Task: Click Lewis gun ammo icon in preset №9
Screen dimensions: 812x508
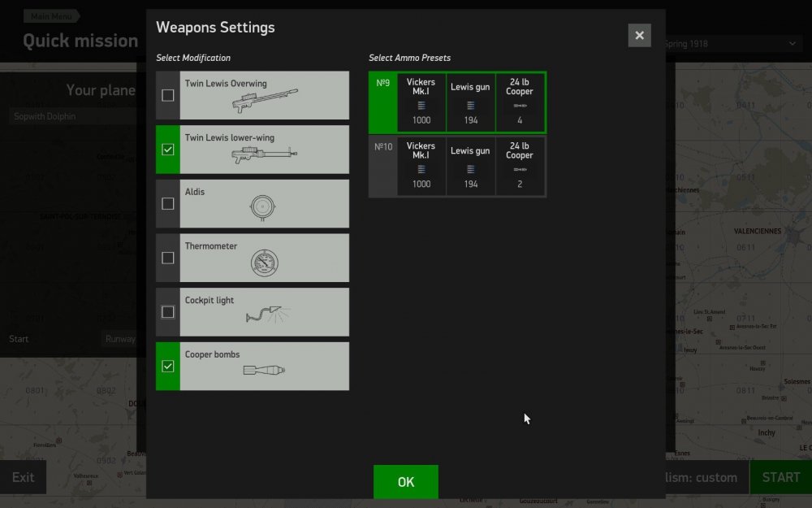Action: (471, 106)
